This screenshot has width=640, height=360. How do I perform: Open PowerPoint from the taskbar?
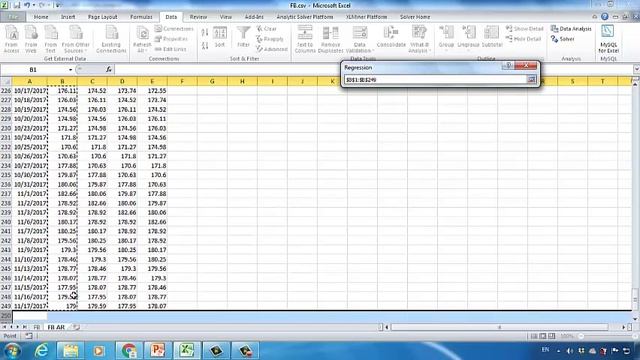click(157, 350)
